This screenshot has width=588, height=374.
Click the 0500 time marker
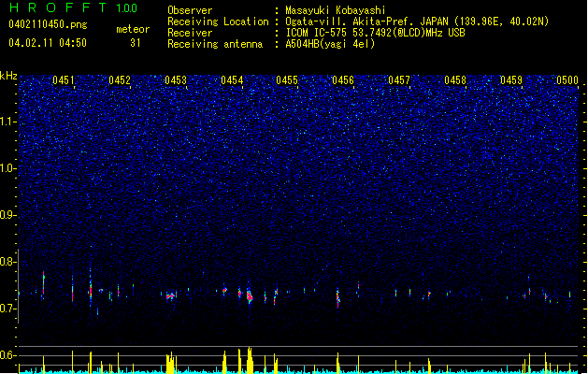coord(567,80)
